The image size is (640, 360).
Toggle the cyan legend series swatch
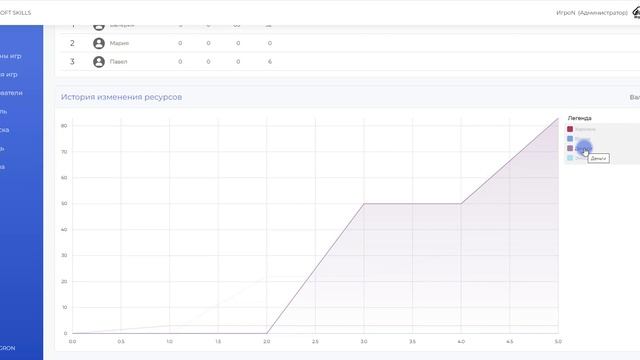tap(570, 158)
